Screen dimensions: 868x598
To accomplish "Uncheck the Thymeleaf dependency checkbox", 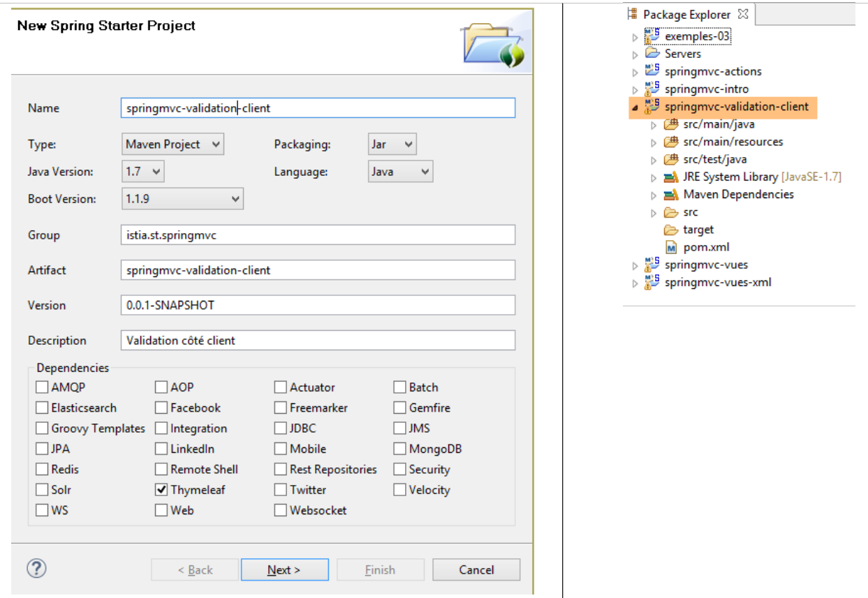I will click(x=161, y=490).
